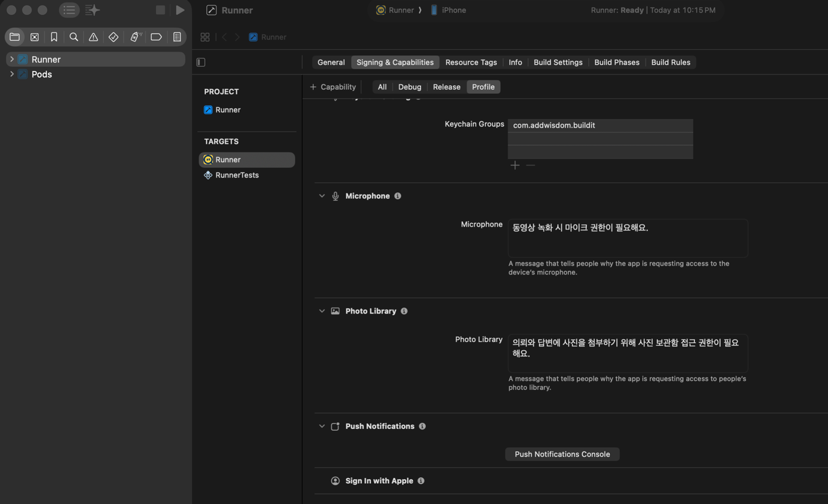Open the Project navigator folder icon
Image resolution: width=828 pixels, height=504 pixels.
pyautogui.click(x=15, y=37)
